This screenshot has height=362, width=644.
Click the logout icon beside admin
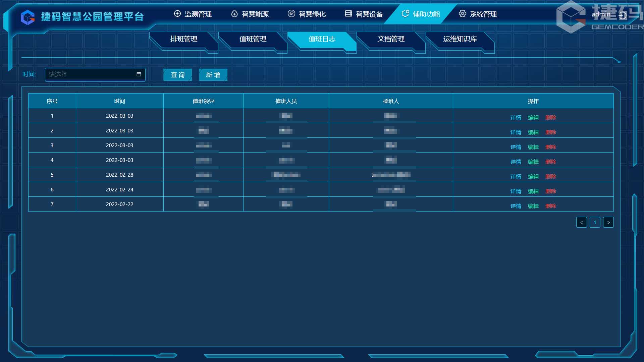click(x=623, y=15)
